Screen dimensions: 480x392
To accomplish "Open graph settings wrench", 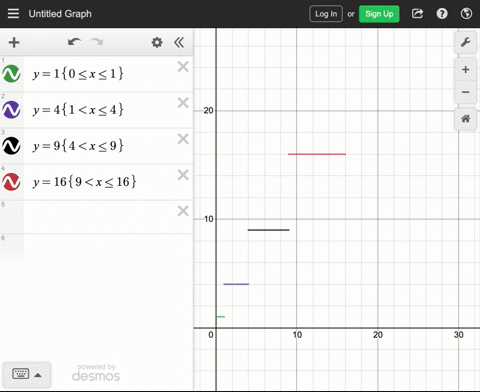I will pos(465,42).
